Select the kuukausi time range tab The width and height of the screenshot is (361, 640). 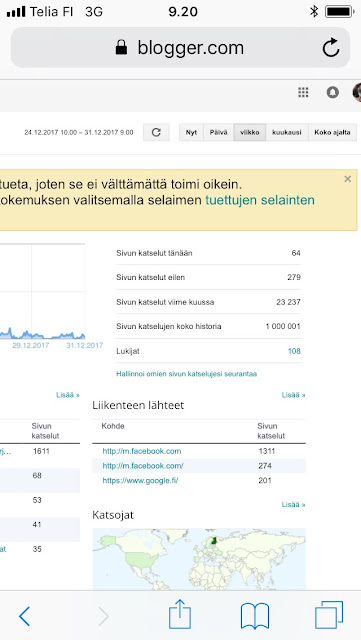tap(287, 133)
